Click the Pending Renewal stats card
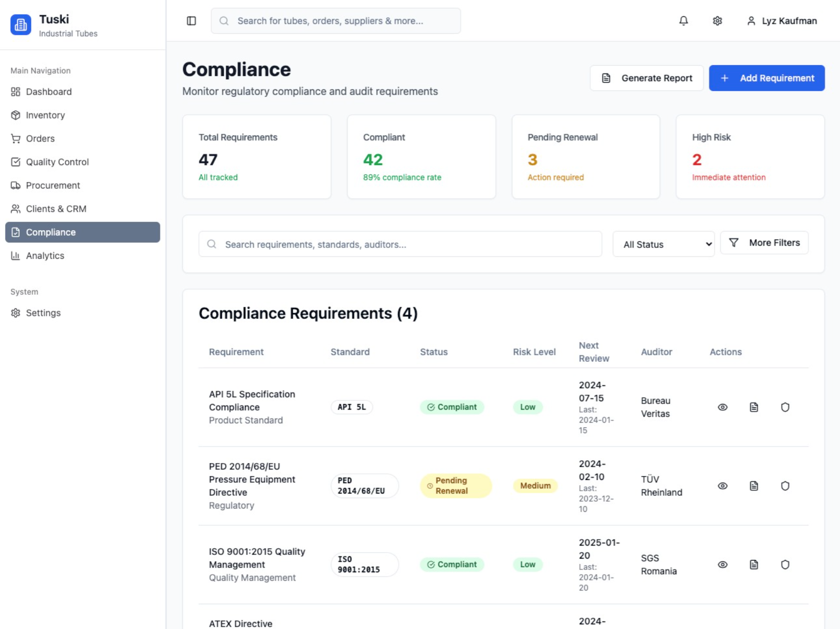 tap(586, 157)
